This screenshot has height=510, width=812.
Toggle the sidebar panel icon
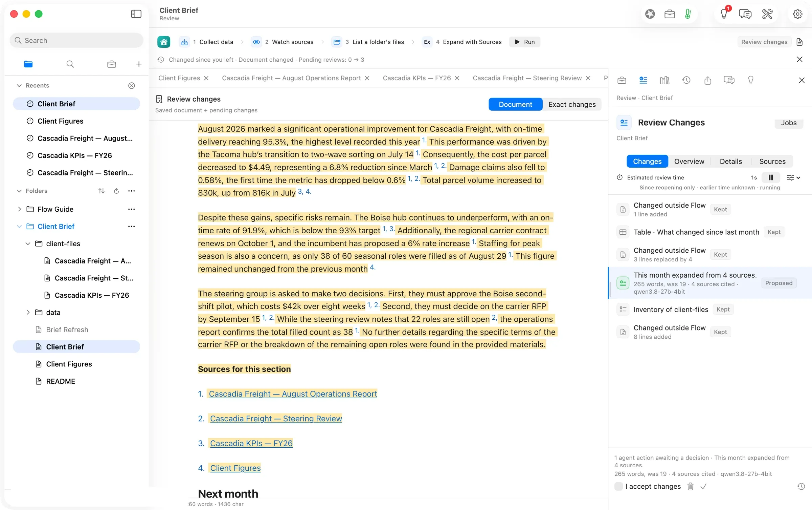point(136,14)
